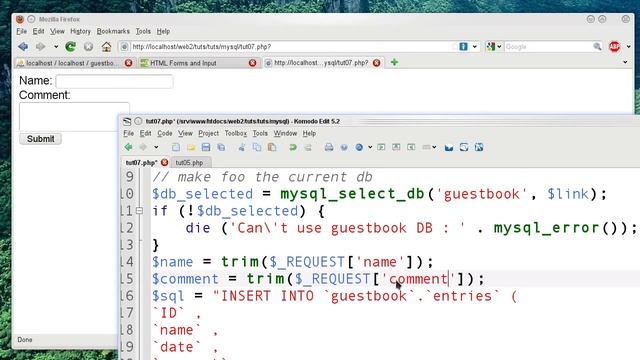Open Firefox history dropdown next to forward arrow
Image resolution: width=640 pixels, height=360 pixels.
click(x=56, y=47)
